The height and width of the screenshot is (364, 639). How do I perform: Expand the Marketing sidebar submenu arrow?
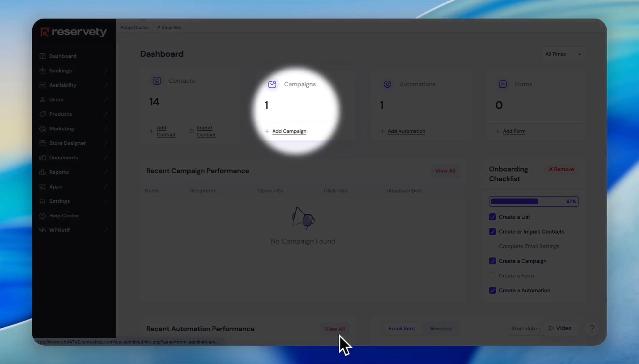105,129
